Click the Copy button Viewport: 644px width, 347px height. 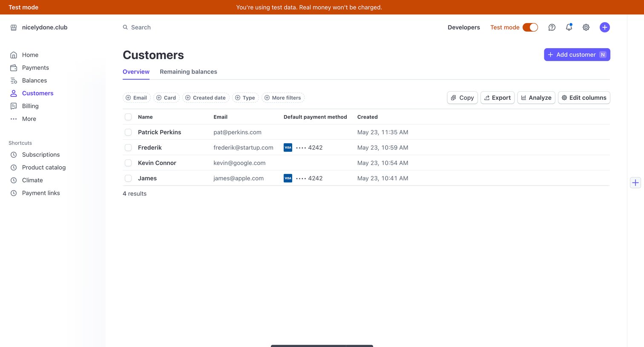tap(463, 98)
